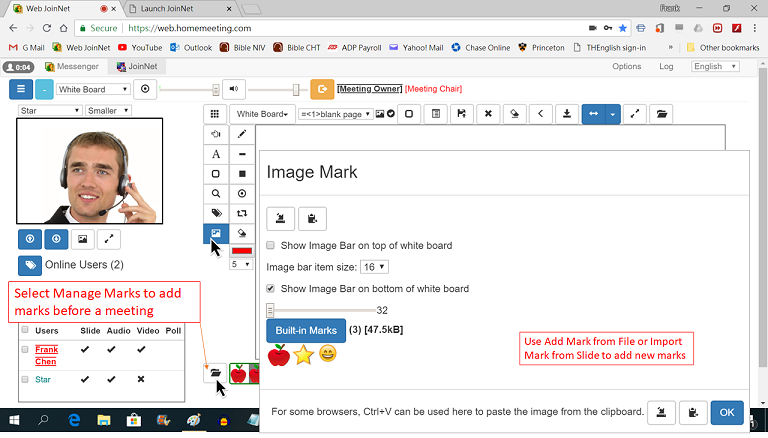Select the text tool in whiteboard toolbar
The width and height of the screenshot is (768, 438).
pos(215,154)
